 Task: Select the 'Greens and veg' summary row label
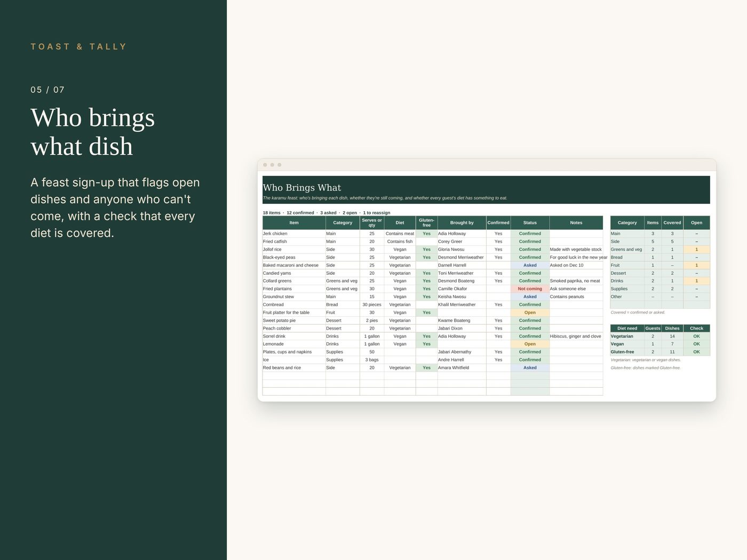[627, 250]
